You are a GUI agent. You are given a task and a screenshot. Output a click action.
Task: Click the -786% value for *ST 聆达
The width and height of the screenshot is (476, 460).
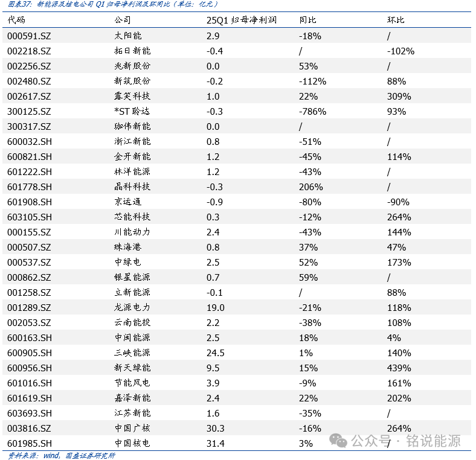313,111
